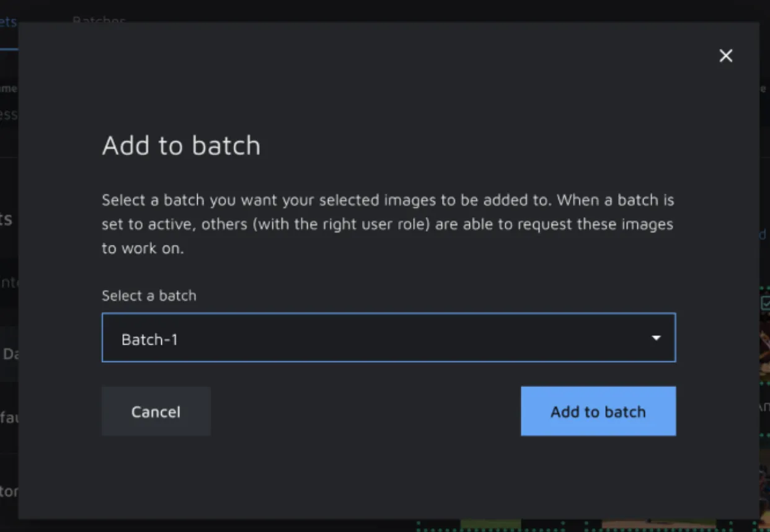Select the left sidebar item "nt"

9,283
